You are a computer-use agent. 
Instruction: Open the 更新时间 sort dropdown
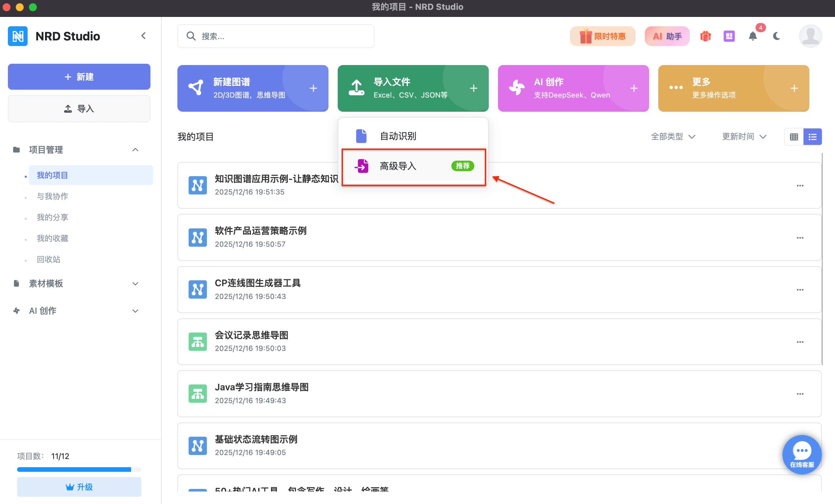744,137
